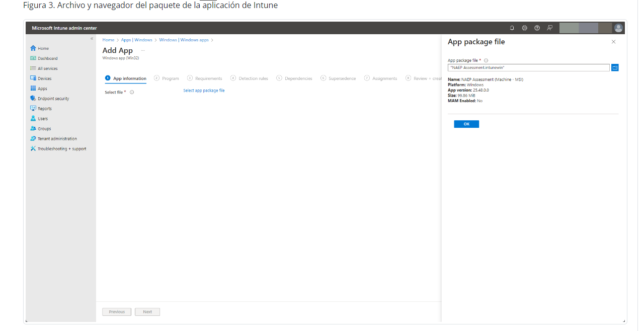Click the Select app package file link
The image size is (644, 331).
click(x=204, y=91)
